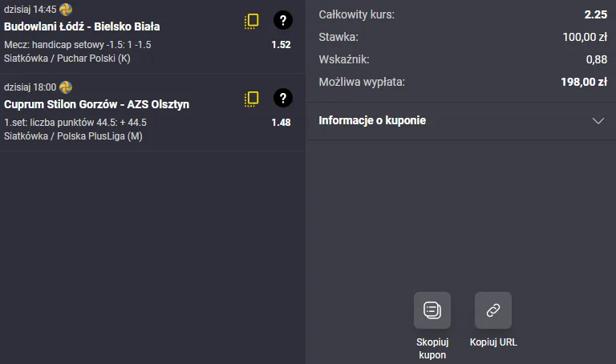616x364 pixels.
Task: Click the volleyball icon beside dzisiaj 18:00
Action: [66, 87]
